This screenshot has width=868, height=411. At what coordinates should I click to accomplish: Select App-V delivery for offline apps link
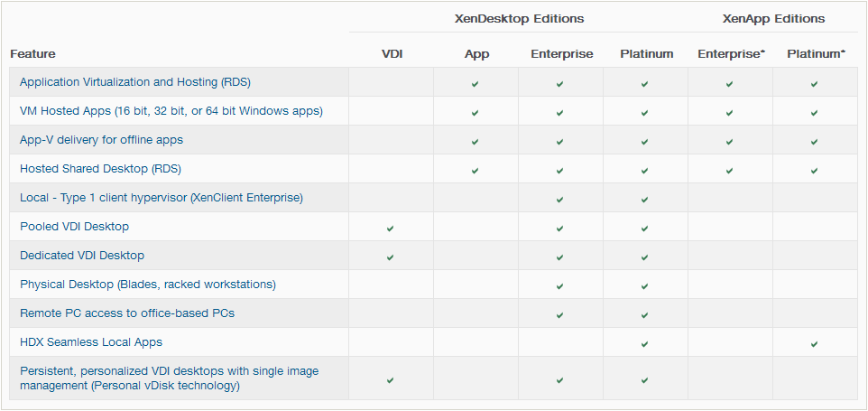[x=101, y=140]
